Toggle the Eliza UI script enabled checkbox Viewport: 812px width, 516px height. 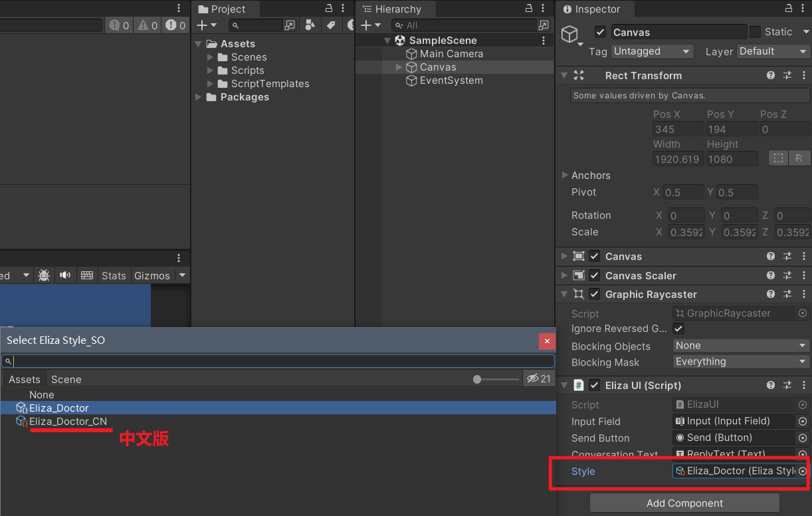pyautogui.click(x=594, y=386)
